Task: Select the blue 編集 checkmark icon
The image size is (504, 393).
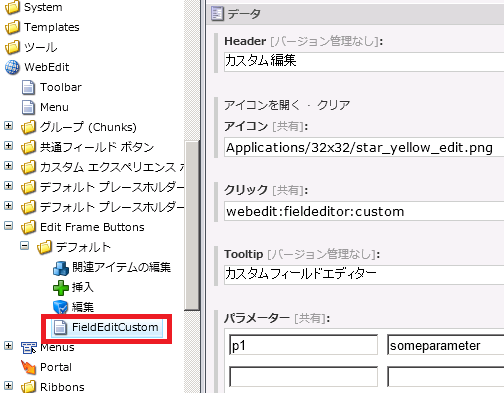Action: [61, 307]
